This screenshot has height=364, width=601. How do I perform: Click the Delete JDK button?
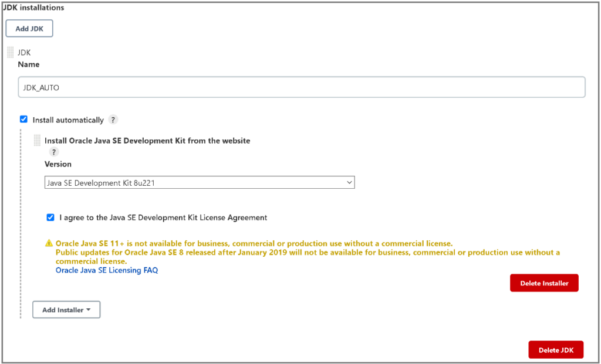coord(555,349)
